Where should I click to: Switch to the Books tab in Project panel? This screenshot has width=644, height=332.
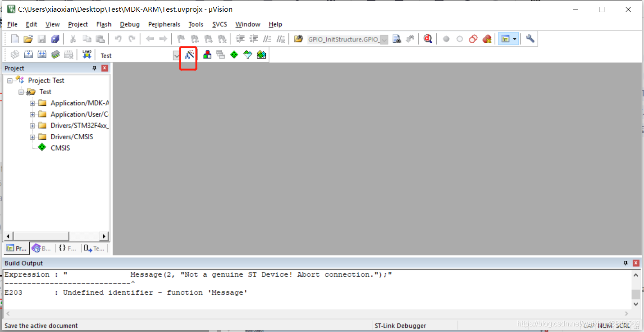click(x=41, y=248)
